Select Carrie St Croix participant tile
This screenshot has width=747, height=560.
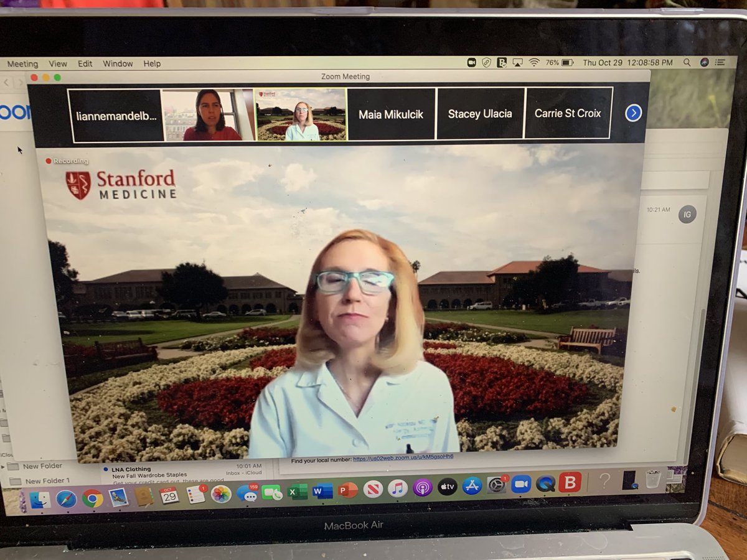pos(568,113)
